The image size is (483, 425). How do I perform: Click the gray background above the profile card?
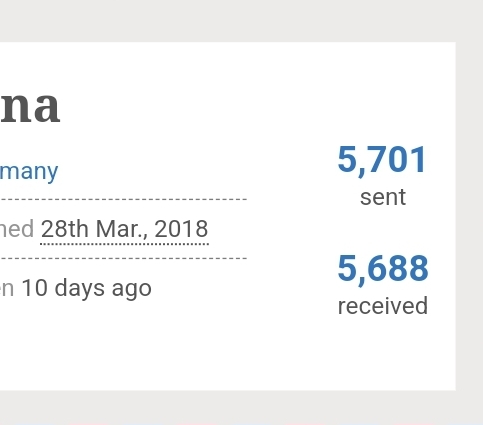coord(241,21)
